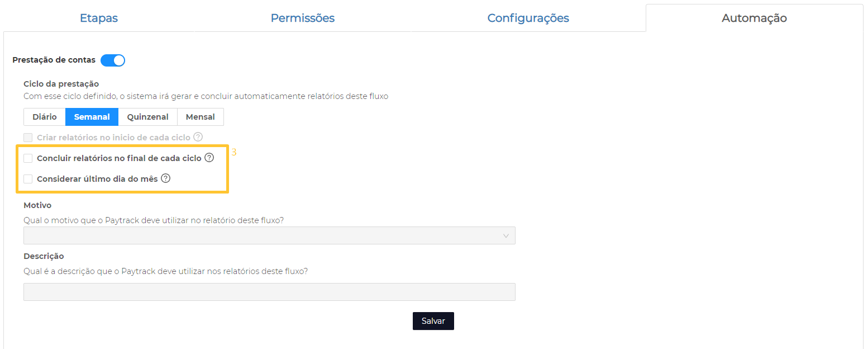Choose the Diário cycle option
Image resolution: width=868 pixels, height=349 pixels.
click(x=45, y=117)
